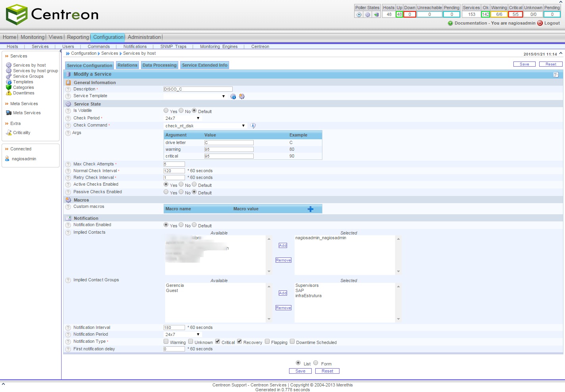
Task: Click the icon at right of Modify a Service header
Action: point(556,75)
